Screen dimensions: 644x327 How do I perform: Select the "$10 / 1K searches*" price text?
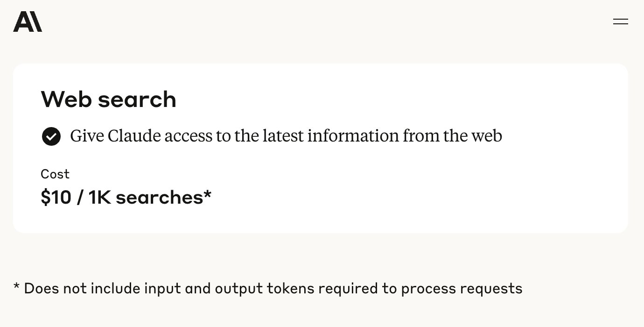click(126, 197)
